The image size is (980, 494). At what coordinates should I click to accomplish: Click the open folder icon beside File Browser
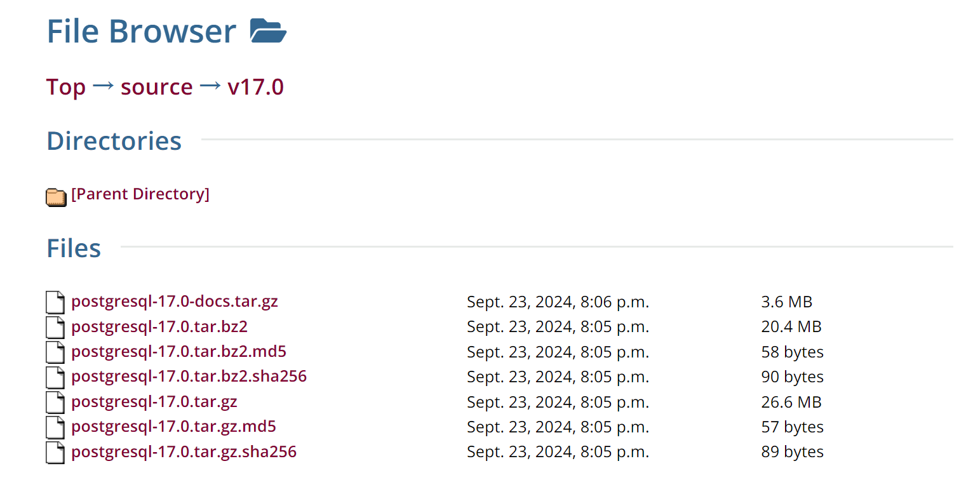point(268,31)
